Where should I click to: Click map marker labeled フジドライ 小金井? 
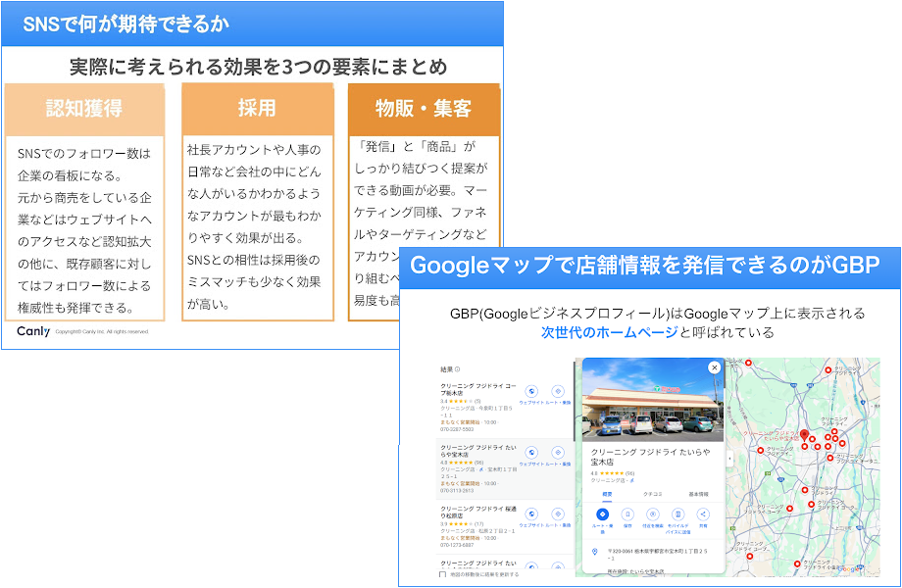797,563
